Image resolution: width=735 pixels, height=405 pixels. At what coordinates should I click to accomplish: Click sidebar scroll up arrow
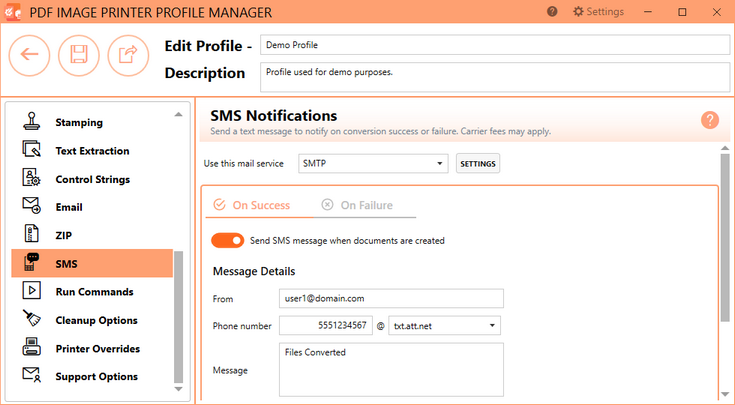click(x=178, y=115)
